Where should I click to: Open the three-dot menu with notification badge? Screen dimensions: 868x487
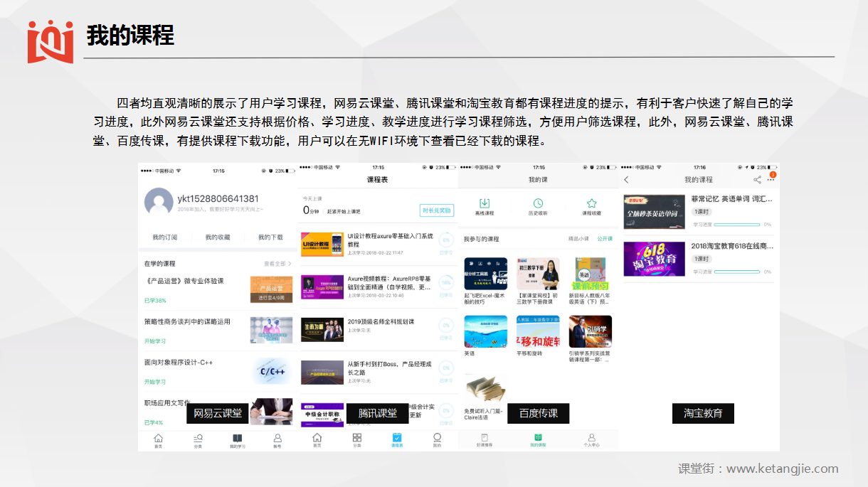pyautogui.click(x=771, y=179)
